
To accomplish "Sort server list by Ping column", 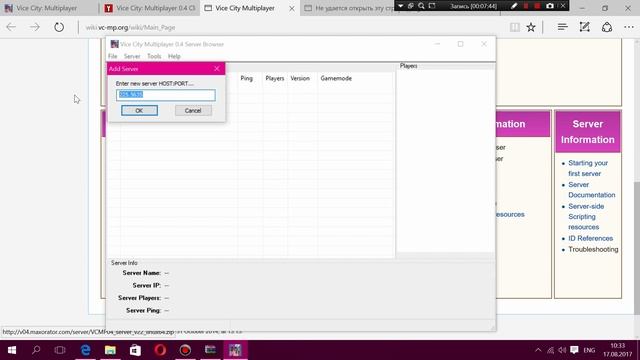I will 247,78.
